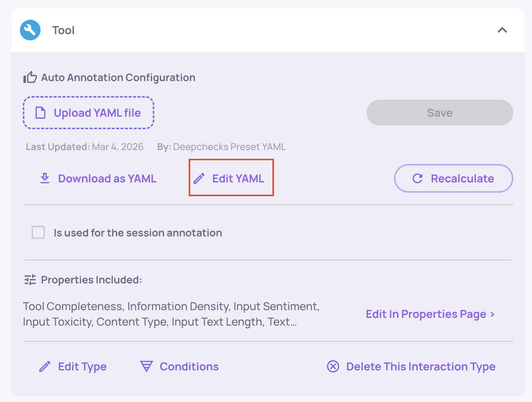
Task: Upload YAML file button
Action: (x=89, y=113)
